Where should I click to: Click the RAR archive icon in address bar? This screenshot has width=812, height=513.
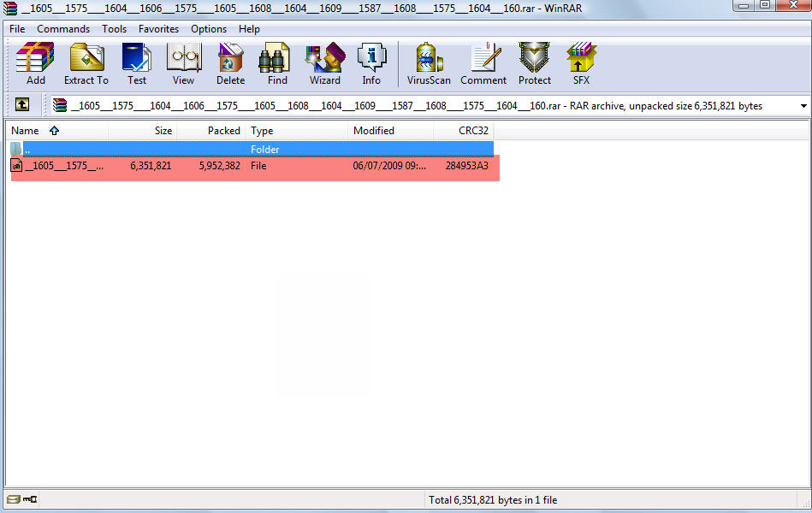pyautogui.click(x=60, y=106)
